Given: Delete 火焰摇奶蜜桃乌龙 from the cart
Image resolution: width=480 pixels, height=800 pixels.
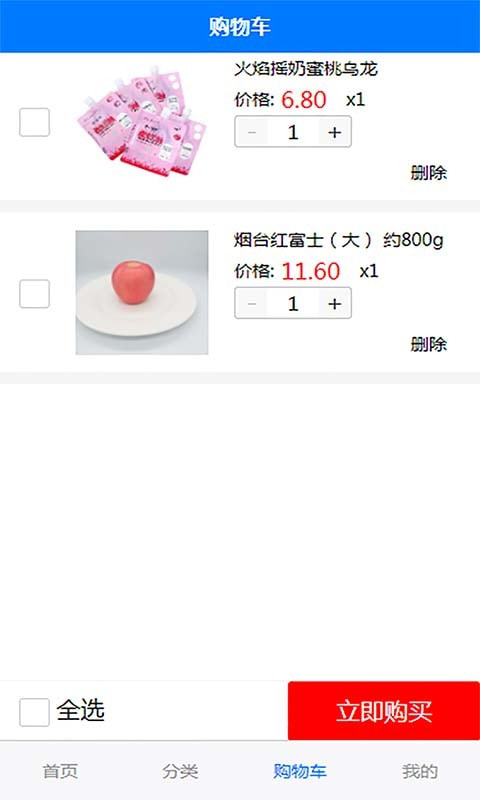Looking at the screenshot, I should point(428,173).
